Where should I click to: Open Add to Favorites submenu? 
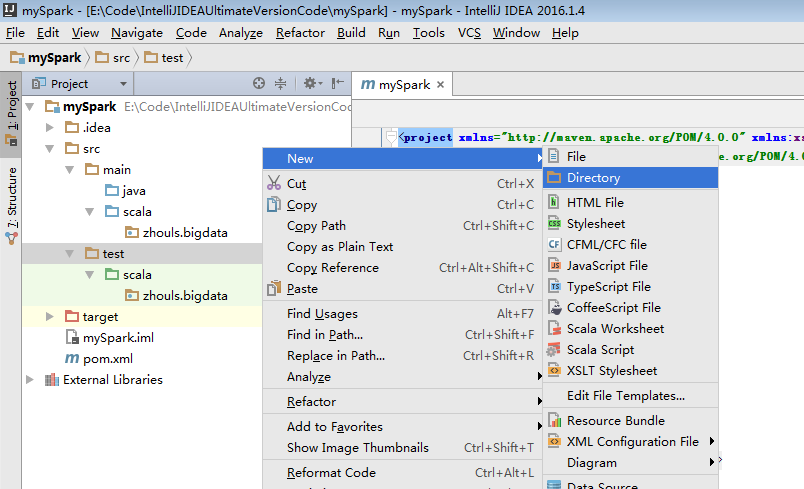pyautogui.click(x=403, y=426)
